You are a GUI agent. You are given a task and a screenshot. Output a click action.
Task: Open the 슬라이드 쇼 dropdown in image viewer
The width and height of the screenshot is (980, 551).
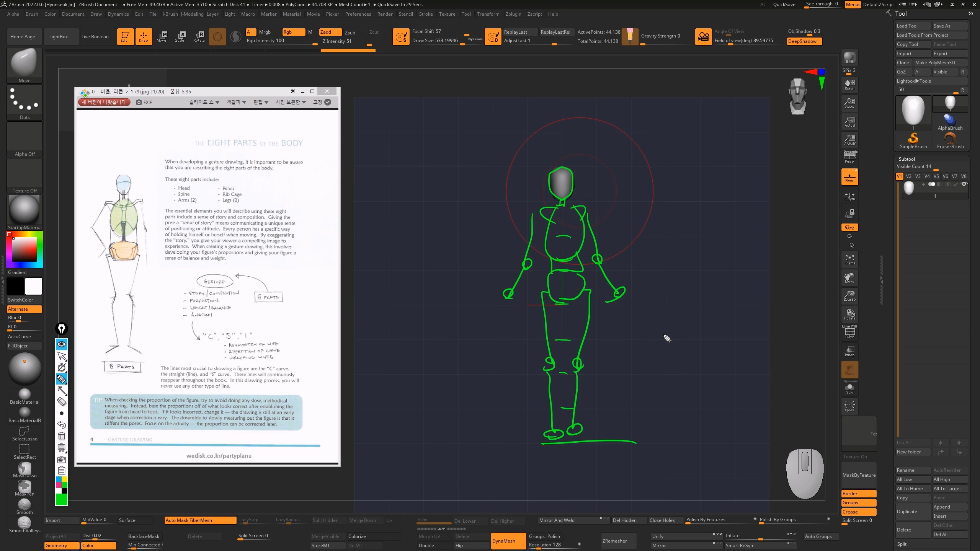204,102
